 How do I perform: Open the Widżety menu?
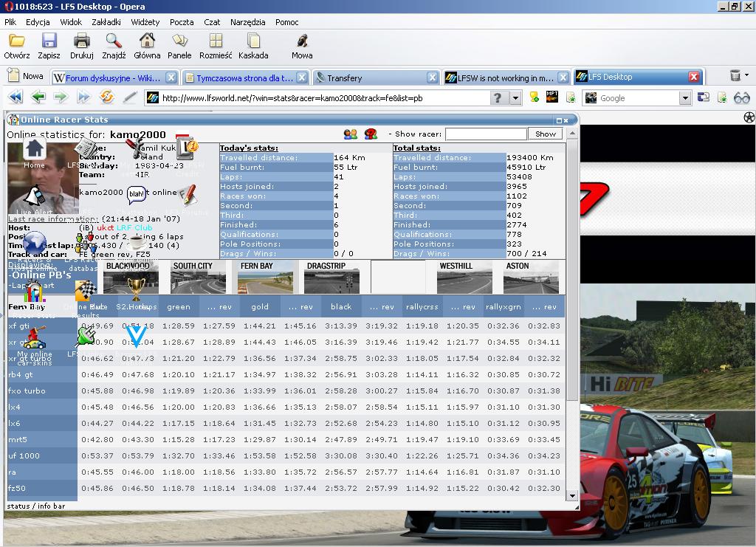(x=145, y=22)
